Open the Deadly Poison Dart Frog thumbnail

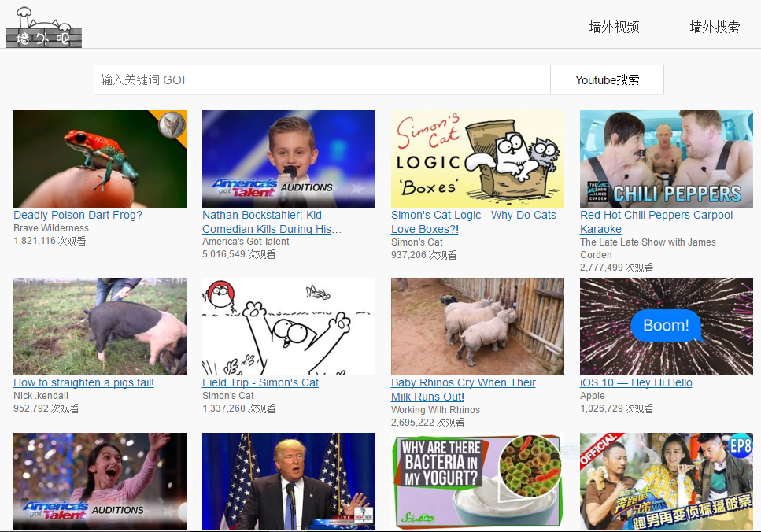[x=100, y=159]
